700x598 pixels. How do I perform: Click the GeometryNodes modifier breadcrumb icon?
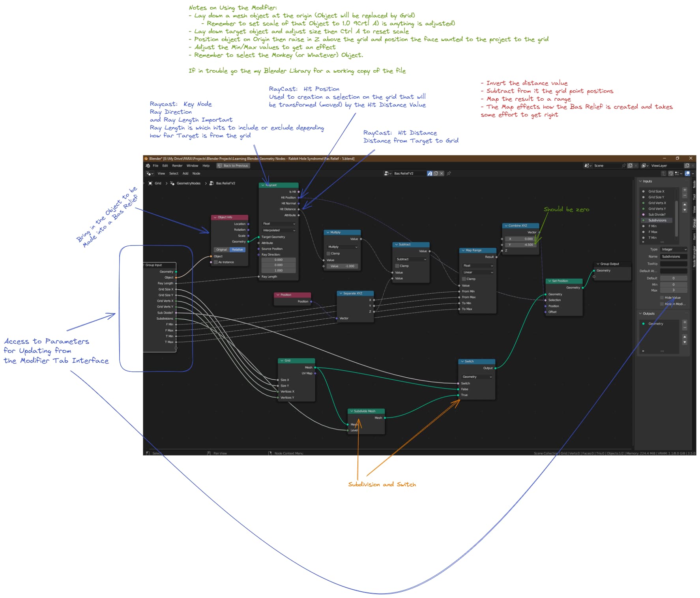[172, 183]
